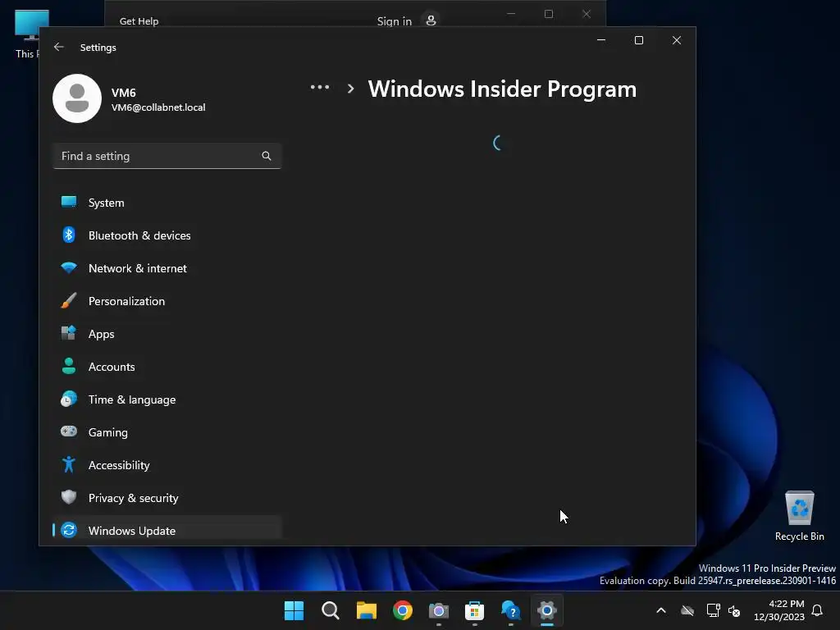Open Microsoft Store from taskbar
This screenshot has width=840, height=630.
click(475, 610)
